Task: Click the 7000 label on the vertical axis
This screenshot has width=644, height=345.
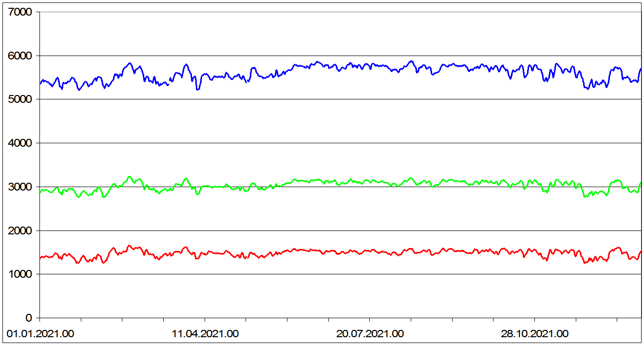Action: tap(19, 12)
